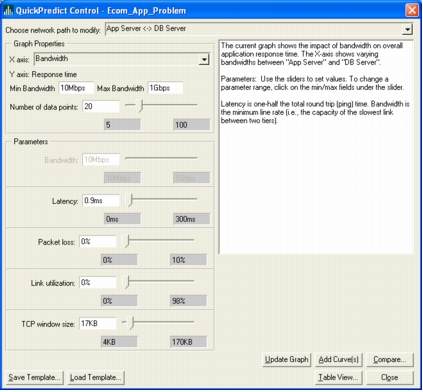Viewport: 423px width, 392px height.
Task: Click the TCP window size value field
Action: point(98,324)
